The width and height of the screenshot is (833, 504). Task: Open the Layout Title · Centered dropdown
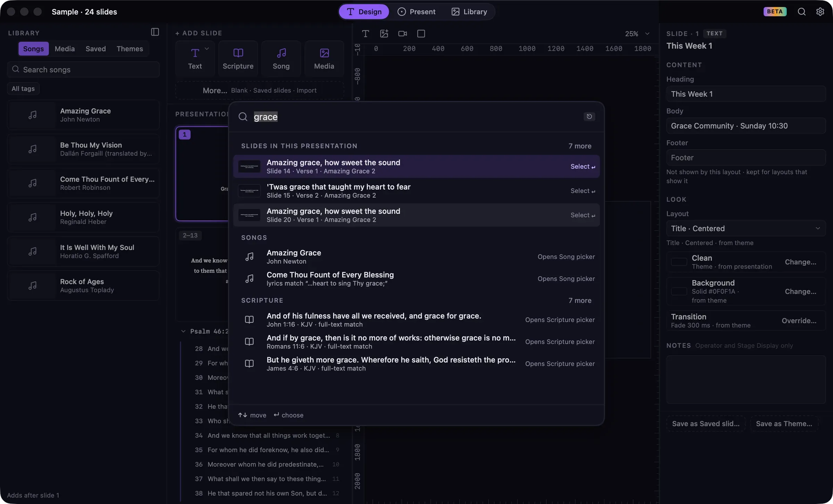(746, 228)
